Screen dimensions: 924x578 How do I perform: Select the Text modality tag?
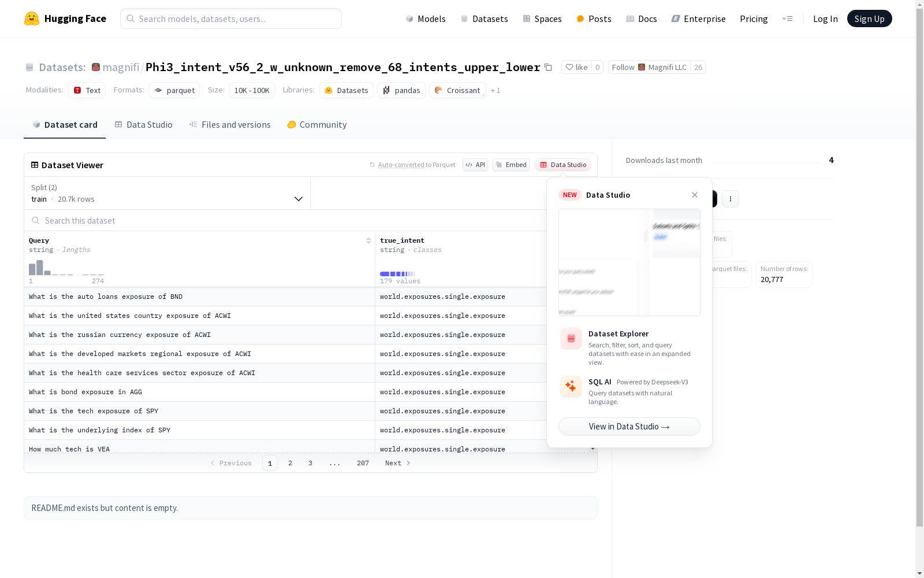click(87, 90)
